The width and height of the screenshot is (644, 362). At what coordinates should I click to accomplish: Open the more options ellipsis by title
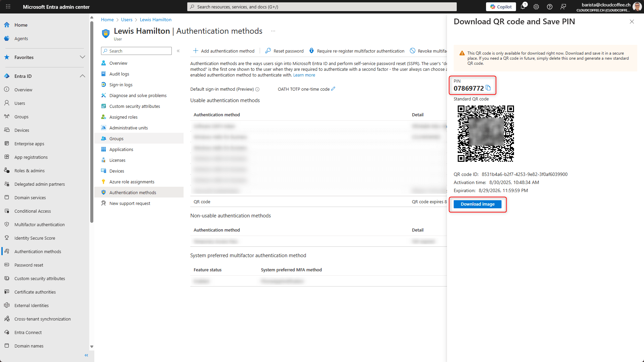coord(273,31)
